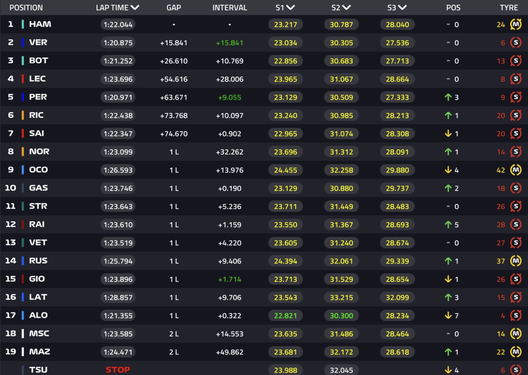Select the GAP column header
The height and width of the screenshot is (375, 528).
point(174,7)
